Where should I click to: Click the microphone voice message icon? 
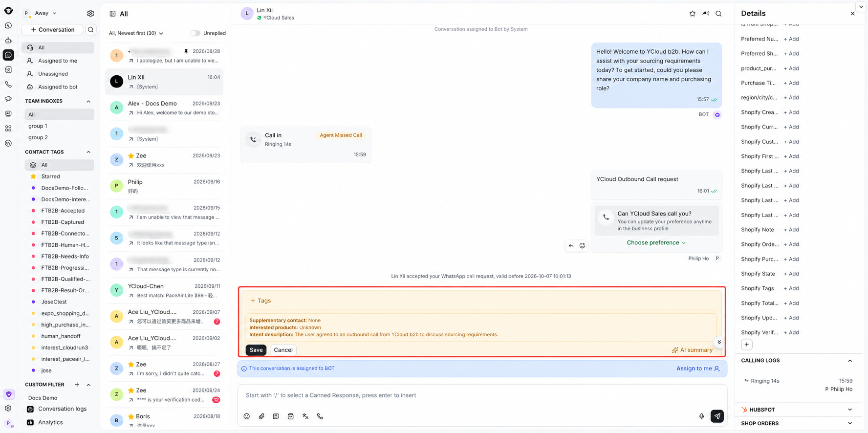[701, 416]
